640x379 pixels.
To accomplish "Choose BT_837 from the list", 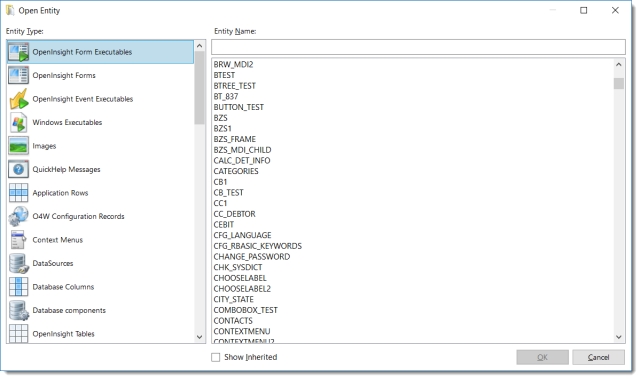I will [x=226, y=97].
